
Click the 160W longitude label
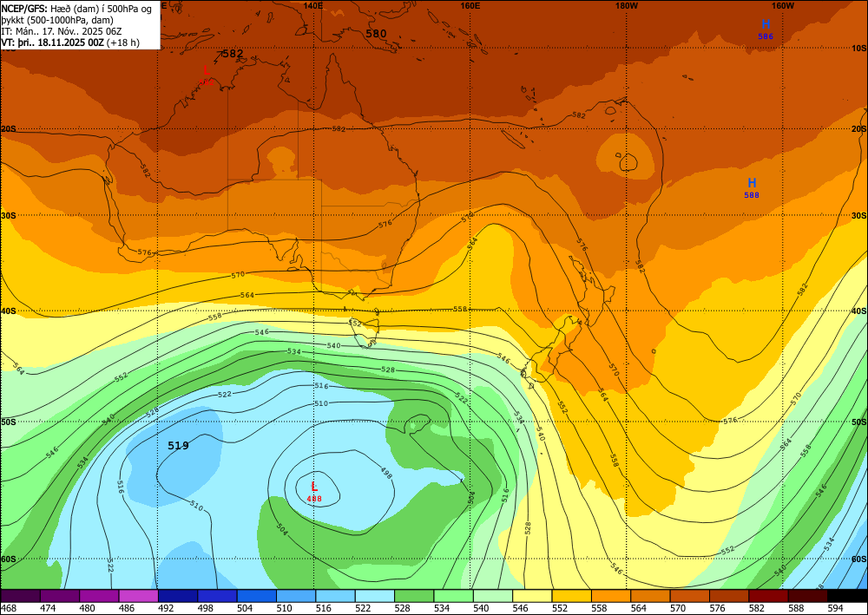click(783, 5)
